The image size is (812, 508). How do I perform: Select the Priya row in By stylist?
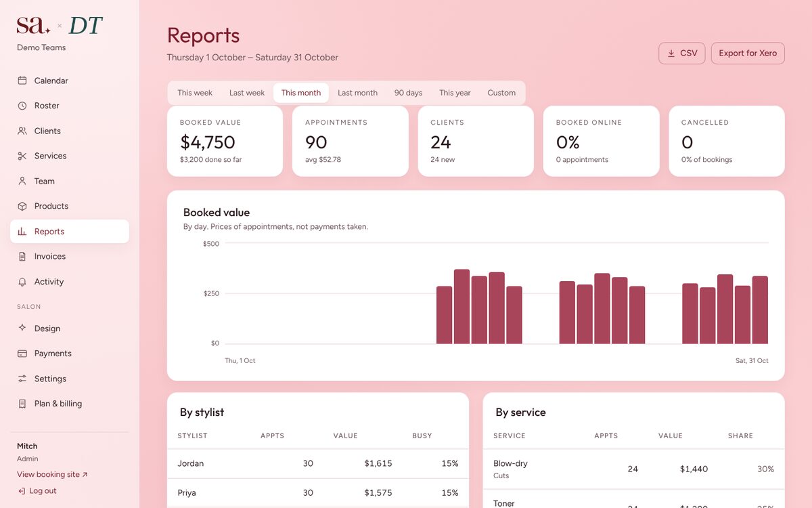318,493
